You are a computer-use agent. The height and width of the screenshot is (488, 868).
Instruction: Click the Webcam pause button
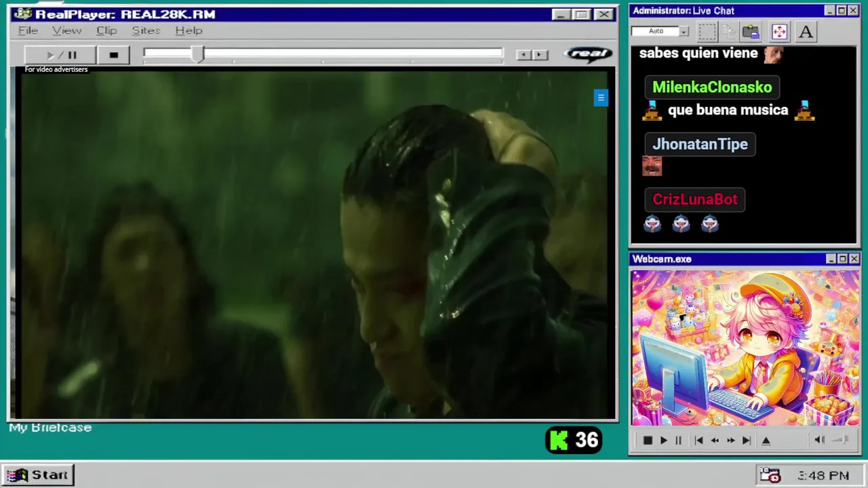[x=678, y=441]
